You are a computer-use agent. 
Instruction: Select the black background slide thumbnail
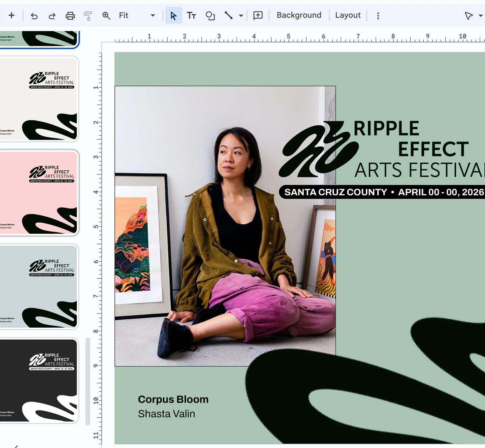coord(39,380)
